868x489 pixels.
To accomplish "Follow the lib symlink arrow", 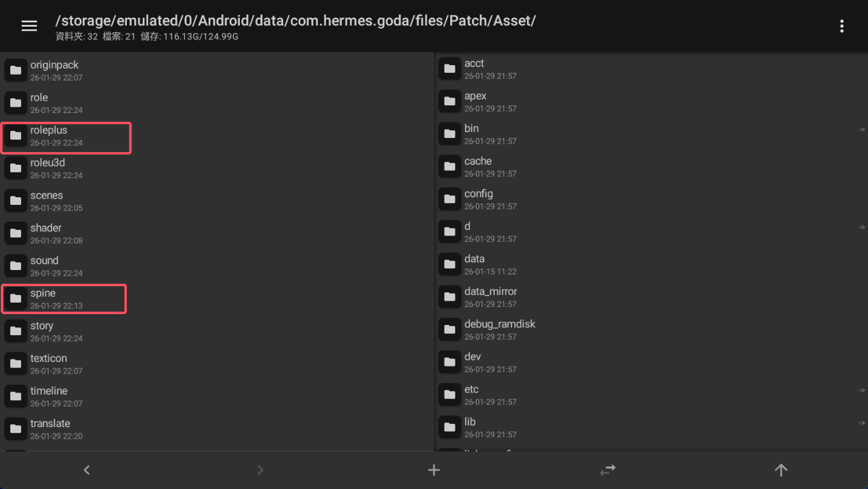I will [x=861, y=423].
